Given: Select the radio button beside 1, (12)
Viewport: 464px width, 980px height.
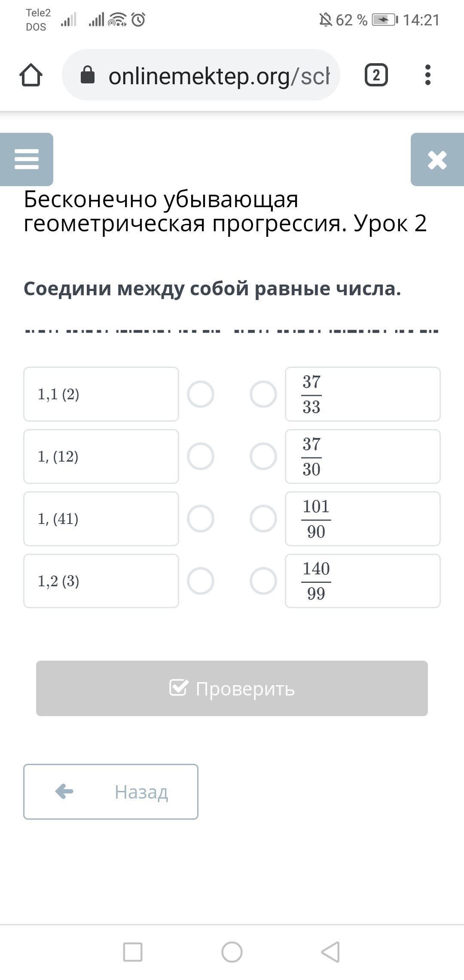Looking at the screenshot, I should pos(201,456).
